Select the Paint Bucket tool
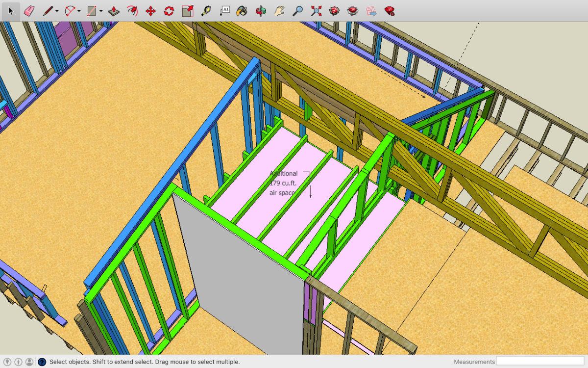 coord(242,11)
